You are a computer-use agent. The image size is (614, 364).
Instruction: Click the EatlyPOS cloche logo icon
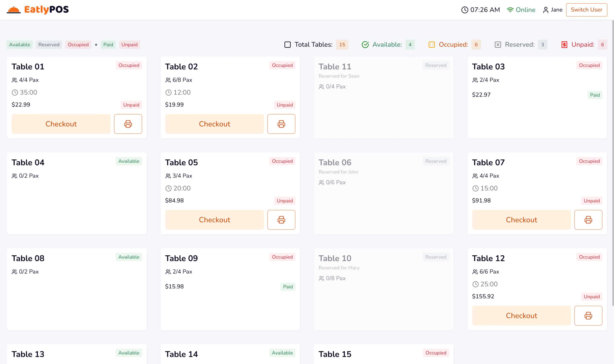click(x=13, y=10)
